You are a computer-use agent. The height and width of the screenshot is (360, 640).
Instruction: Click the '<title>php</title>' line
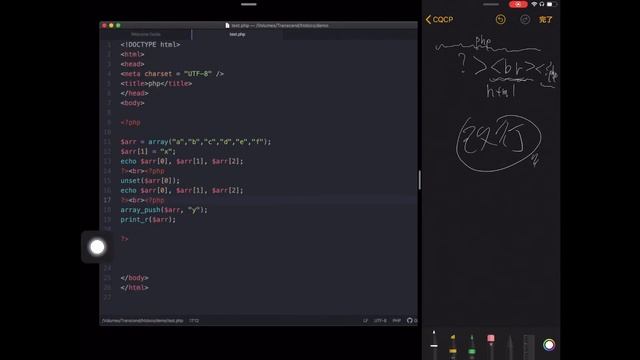[156, 84]
